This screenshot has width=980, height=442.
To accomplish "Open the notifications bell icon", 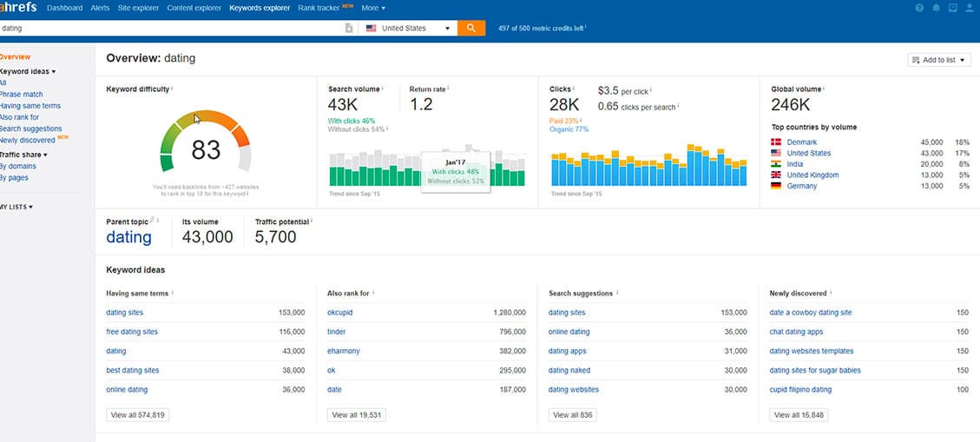I will point(936,8).
